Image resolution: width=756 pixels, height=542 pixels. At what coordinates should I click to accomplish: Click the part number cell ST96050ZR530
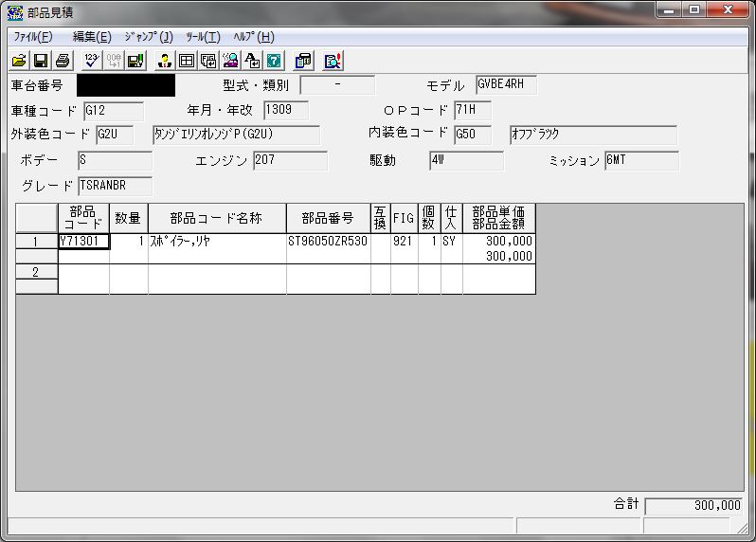coord(329,242)
